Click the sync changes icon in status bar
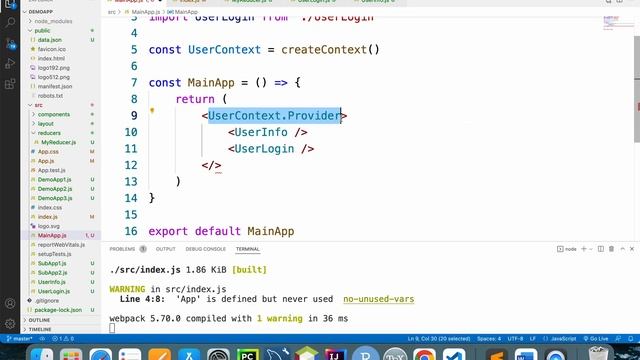640x360 pixels. pyautogui.click(x=42, y=339)
